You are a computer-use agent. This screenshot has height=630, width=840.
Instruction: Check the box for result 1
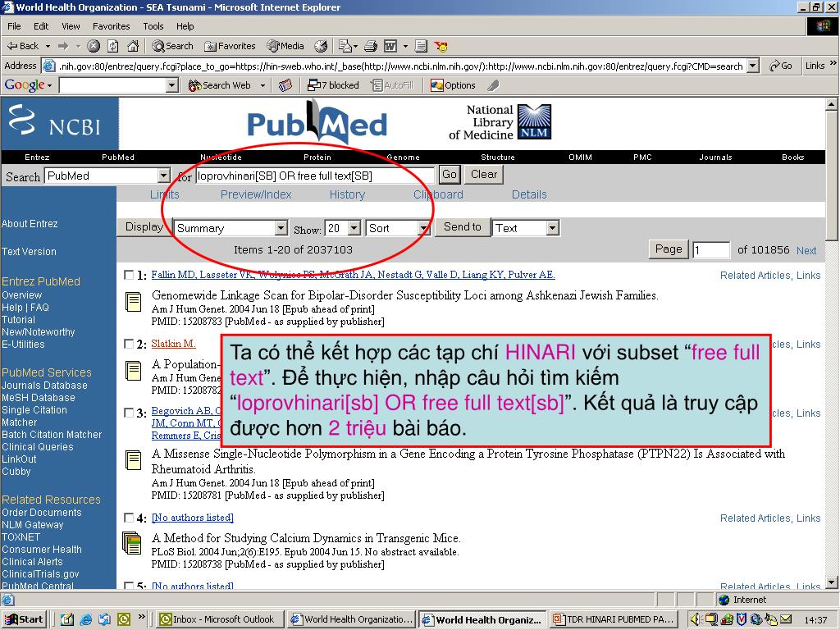(x=129, y=275)
